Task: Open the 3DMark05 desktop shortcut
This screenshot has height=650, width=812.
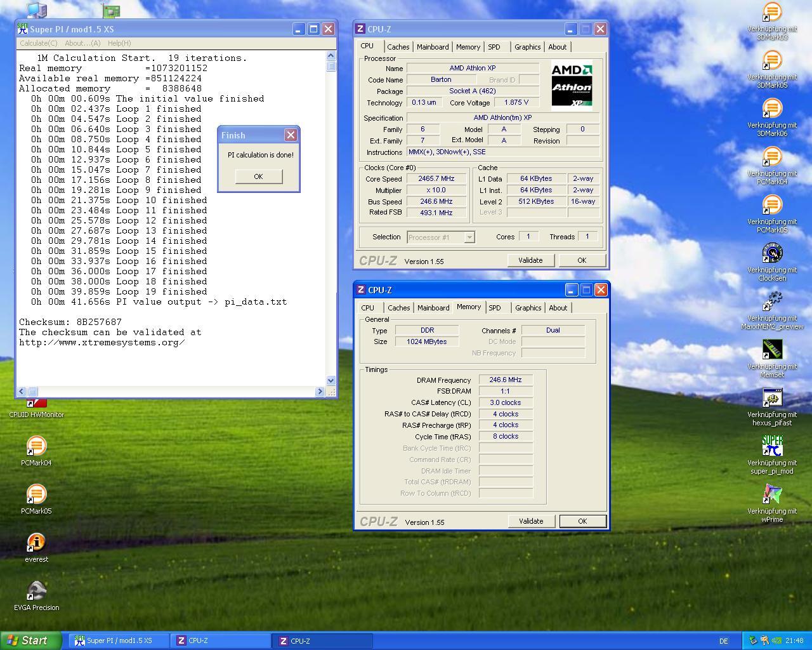Action: click(771, 70)
